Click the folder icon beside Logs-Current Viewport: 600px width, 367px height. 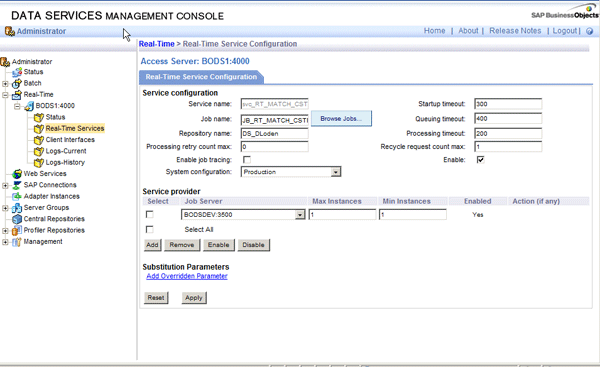(39, 151)
